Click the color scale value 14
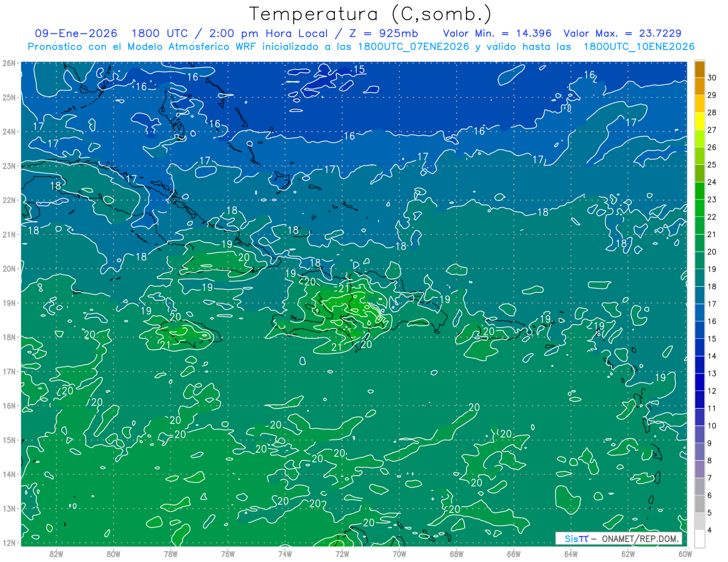728x562 pixels. click(712, 356)
